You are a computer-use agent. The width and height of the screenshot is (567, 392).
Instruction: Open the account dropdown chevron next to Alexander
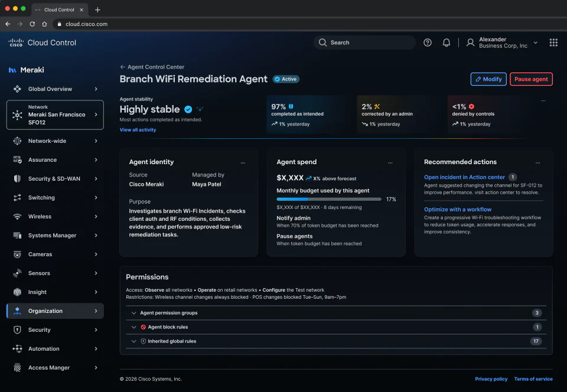click(x=536, y=43)
